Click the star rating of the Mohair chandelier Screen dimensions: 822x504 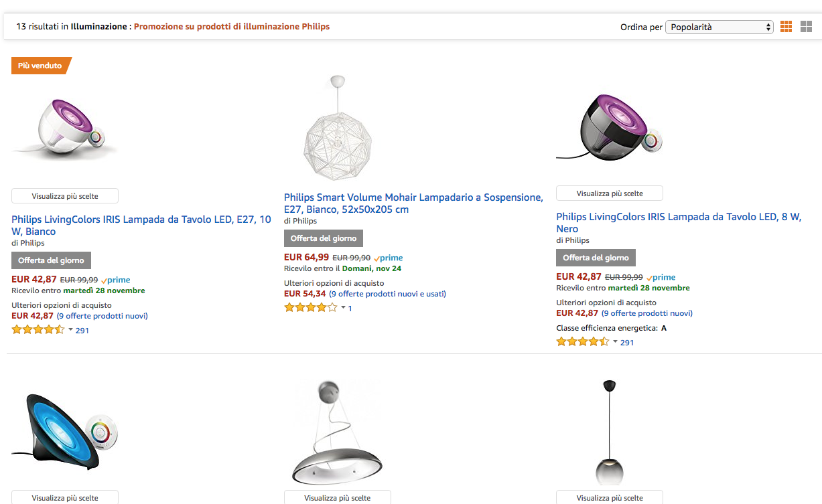point(310,307)
